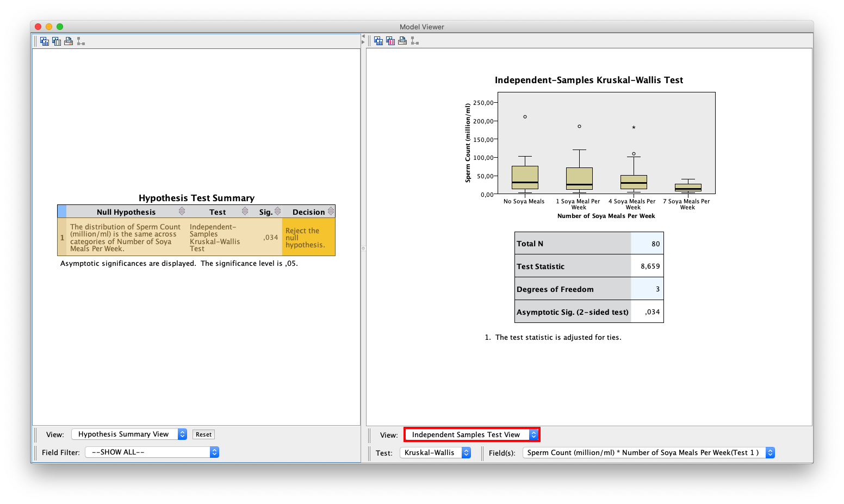
Task: Open the Independent Samples Test View dropdown
Action: [471, 435]
